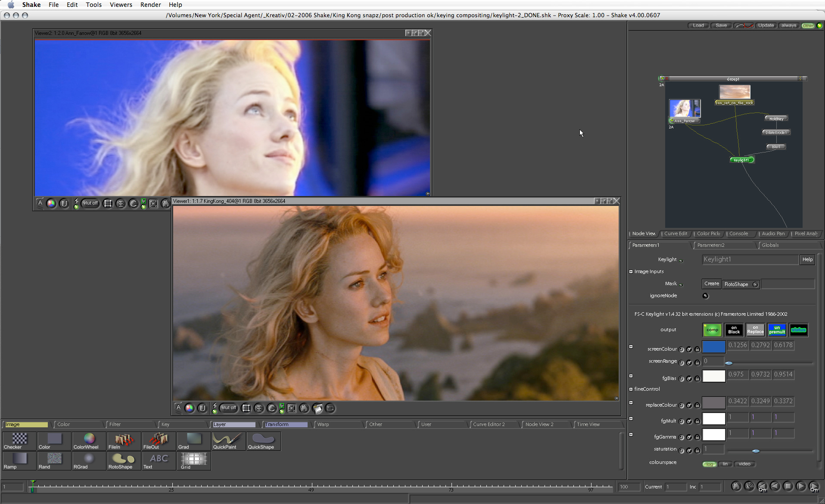Switch colourspace to video
Image resolution: width=825 pixels, height=504 pixels.
(744, 464)
